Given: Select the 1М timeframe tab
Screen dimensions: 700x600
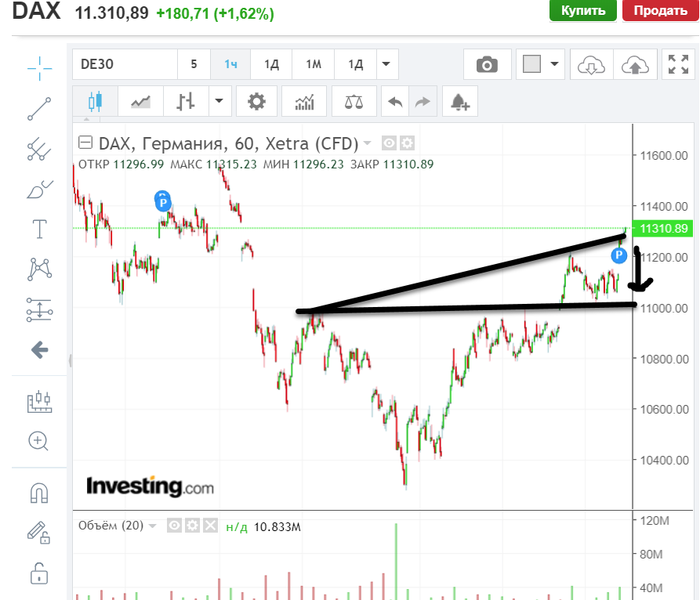Looking at the screenshot, I should coord(313,64).
